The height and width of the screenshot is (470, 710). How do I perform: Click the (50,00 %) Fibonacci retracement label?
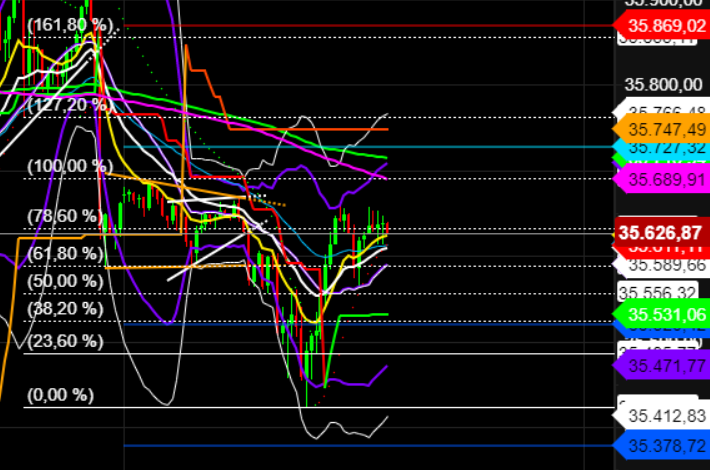coord(65,281)
